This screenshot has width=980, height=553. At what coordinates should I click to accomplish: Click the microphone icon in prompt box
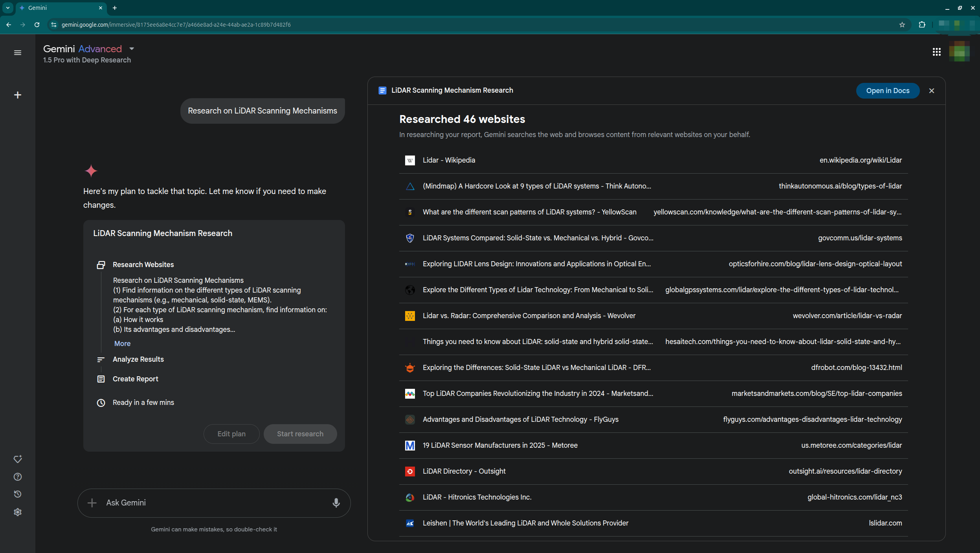[336, 503]
